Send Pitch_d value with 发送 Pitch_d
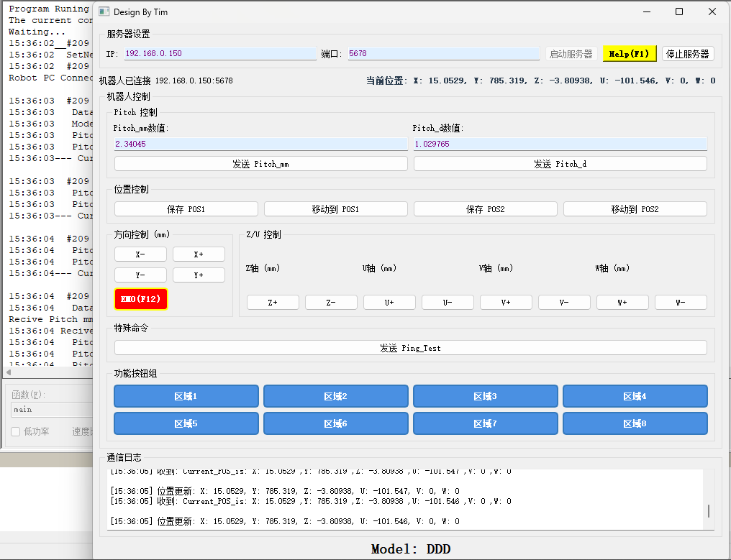 click(559, 163)
